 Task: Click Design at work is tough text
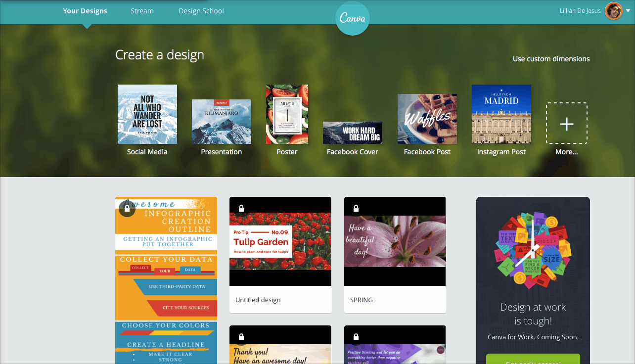pyautogui.click(x=533, y=314)
